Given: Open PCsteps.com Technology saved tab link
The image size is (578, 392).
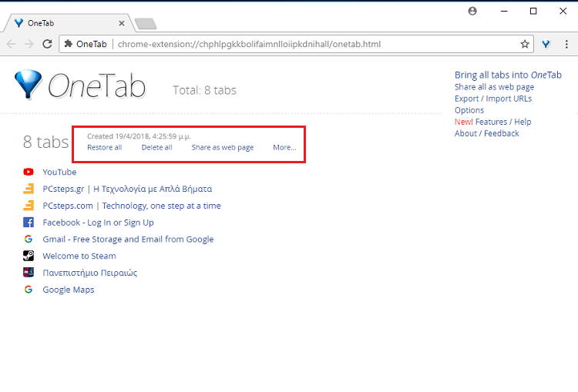Looking at the screenshot, I should coord(132,206).
